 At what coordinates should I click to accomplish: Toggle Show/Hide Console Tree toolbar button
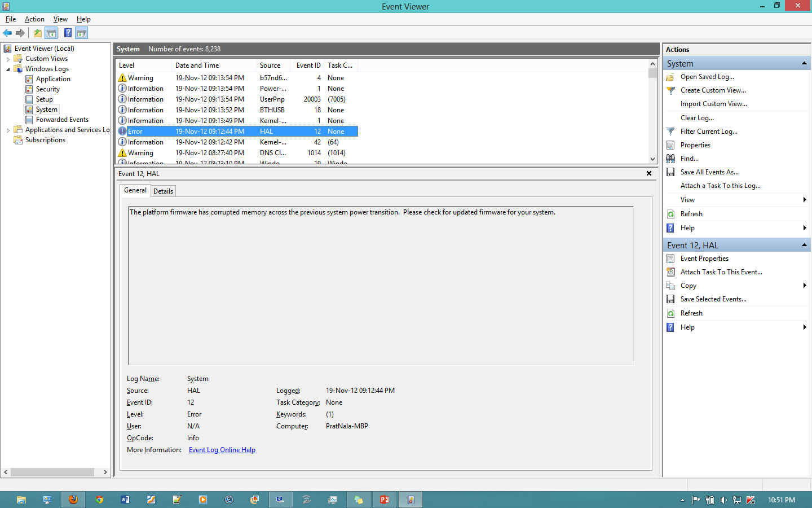[x=51, y=33]
